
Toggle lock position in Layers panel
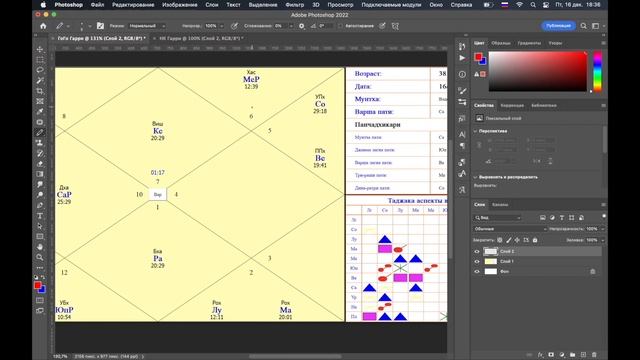coord(517,240)
